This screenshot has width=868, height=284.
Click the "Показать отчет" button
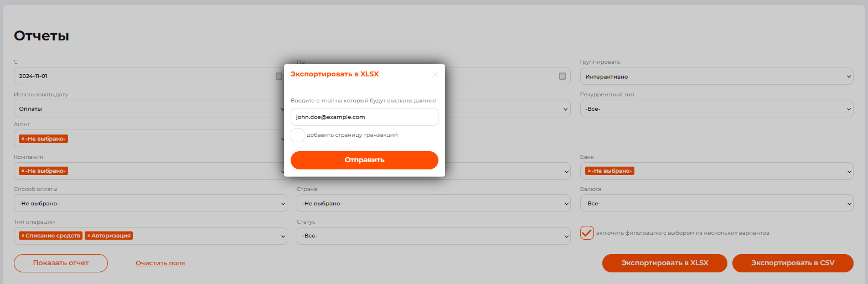click(61, 263)
